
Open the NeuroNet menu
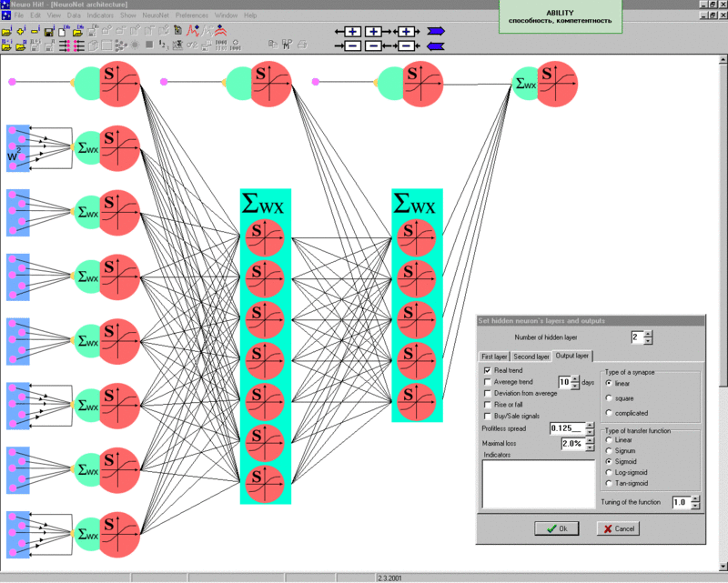(x=156, y=15)
